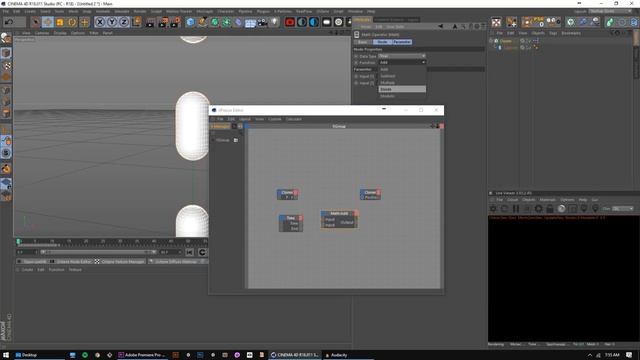Click the green Subdivision Surface generator icon

click(215, 22)
